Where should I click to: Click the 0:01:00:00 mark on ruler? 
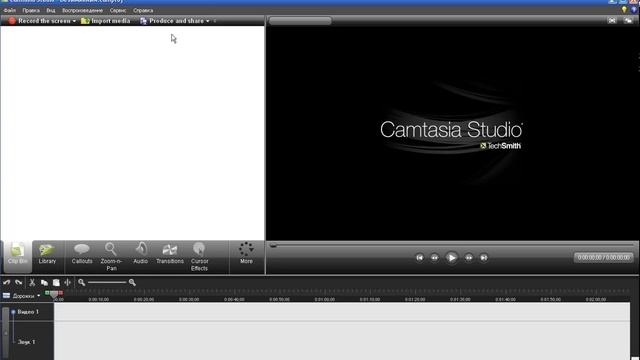[x=324, y=300]
